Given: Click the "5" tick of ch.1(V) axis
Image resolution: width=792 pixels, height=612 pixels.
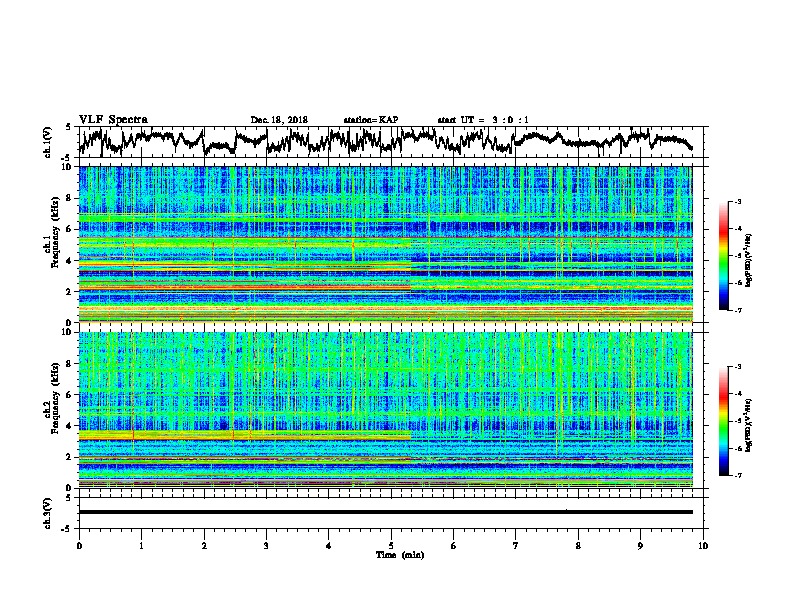Looking at the screenshot, I should point(68,127).
